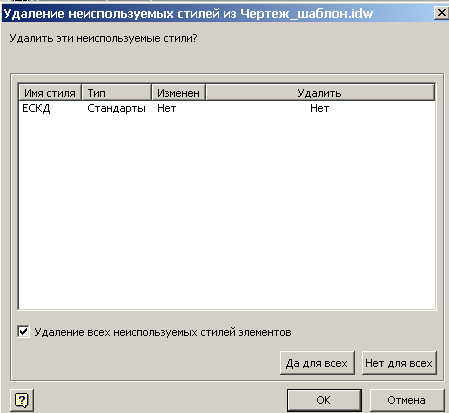Open the context help icon
The height and width of the screenshot is (413, 449).
click(22, 399)
